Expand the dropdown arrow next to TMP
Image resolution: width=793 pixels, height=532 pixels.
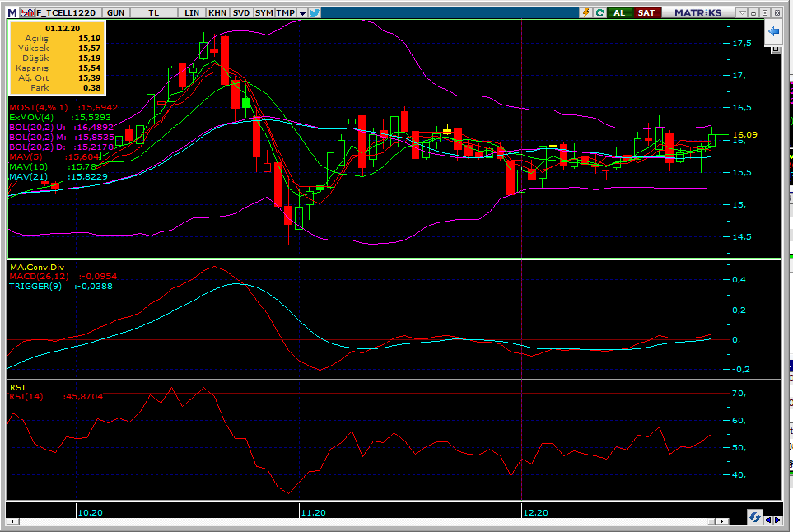click(x=302, y=13)
